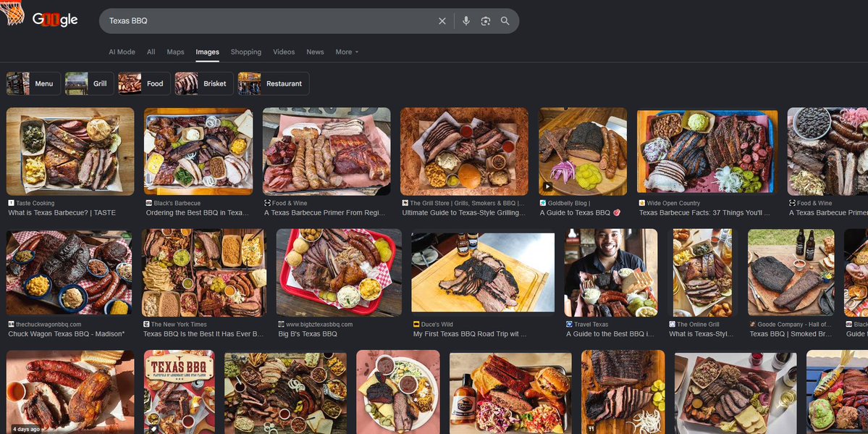Open 'My First Texas BBQ Road Trip wit' link
This screenshot has width=868, height=434.
(470, 334)
